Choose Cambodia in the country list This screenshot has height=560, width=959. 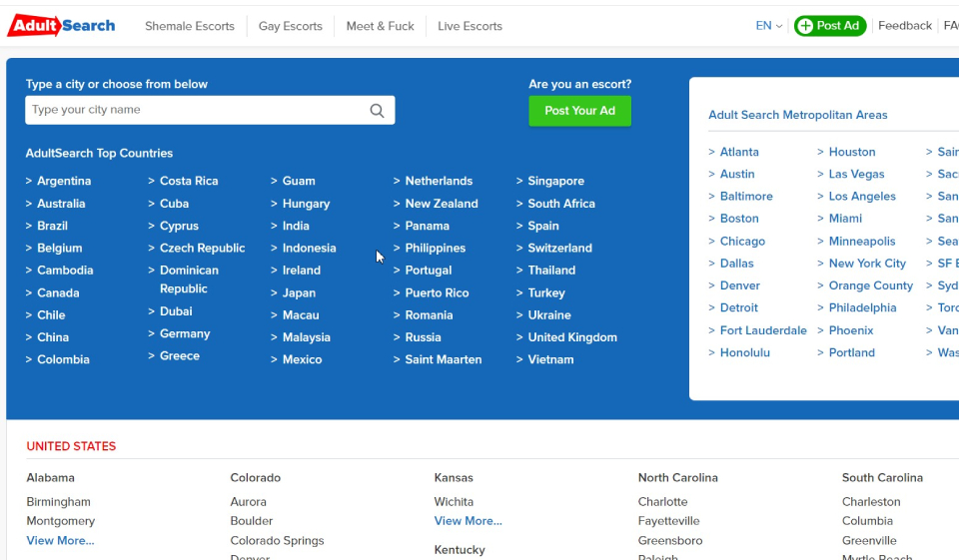coord(65,271)
